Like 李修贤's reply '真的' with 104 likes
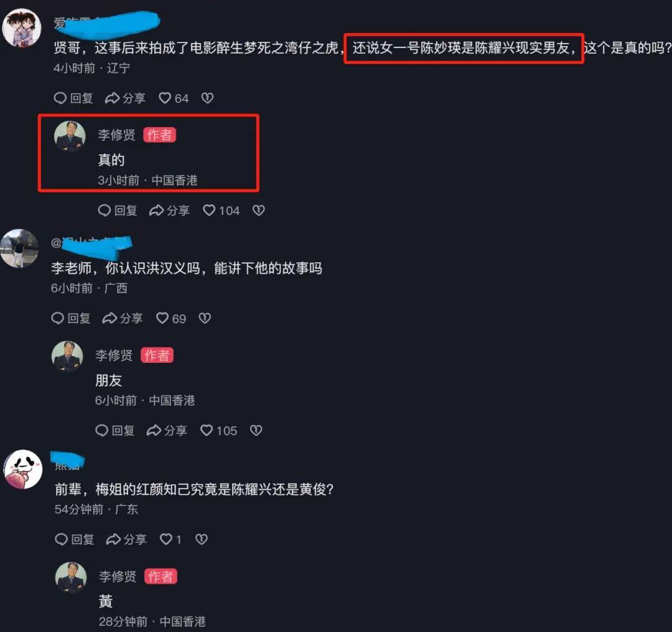Screen dimensions: 672x632 click(x=221, y=210)
